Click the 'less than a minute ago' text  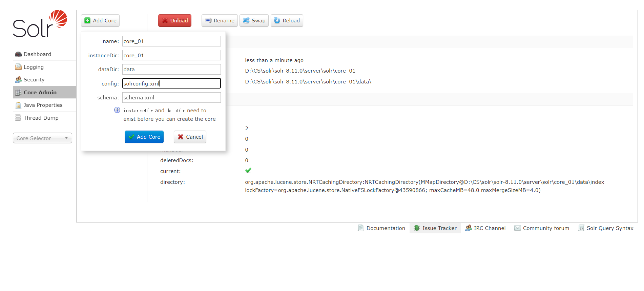pyautogui.click(x=274, y=60)
